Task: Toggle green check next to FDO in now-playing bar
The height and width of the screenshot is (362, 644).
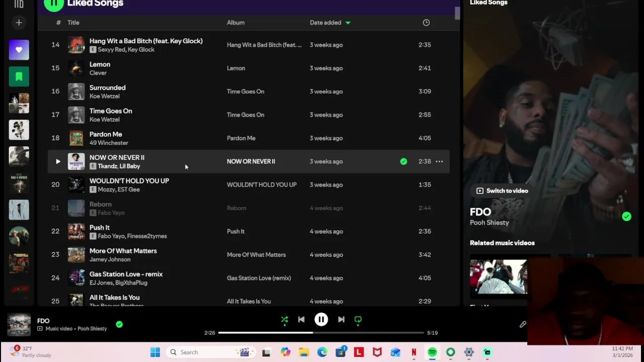Action: coord(119,324)
